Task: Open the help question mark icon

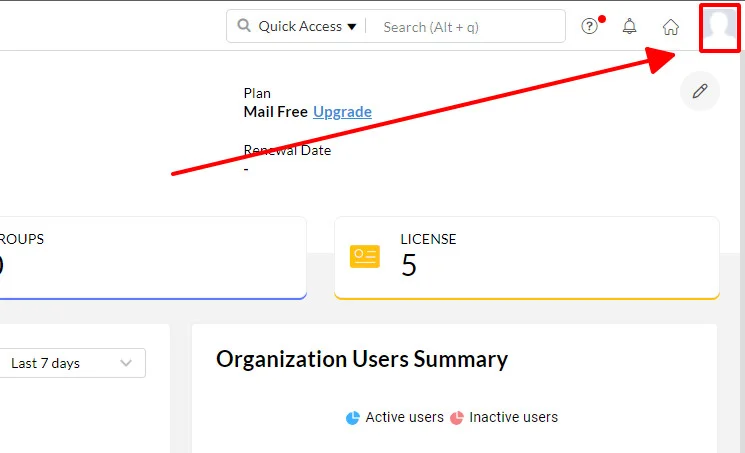Action: [590, 27]
